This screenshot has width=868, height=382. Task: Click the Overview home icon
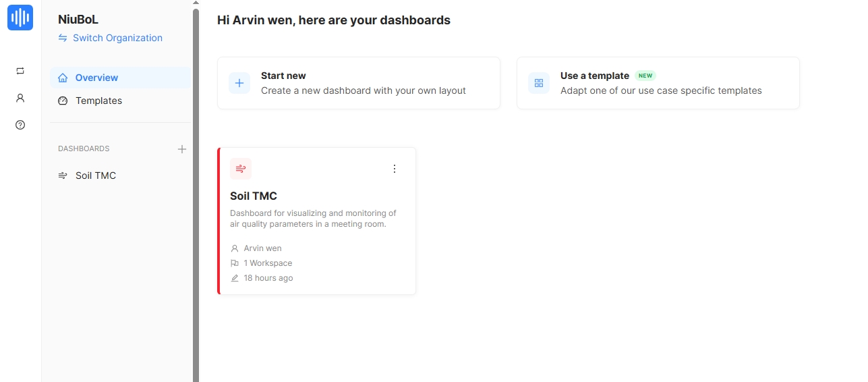(x=63, y=78)
